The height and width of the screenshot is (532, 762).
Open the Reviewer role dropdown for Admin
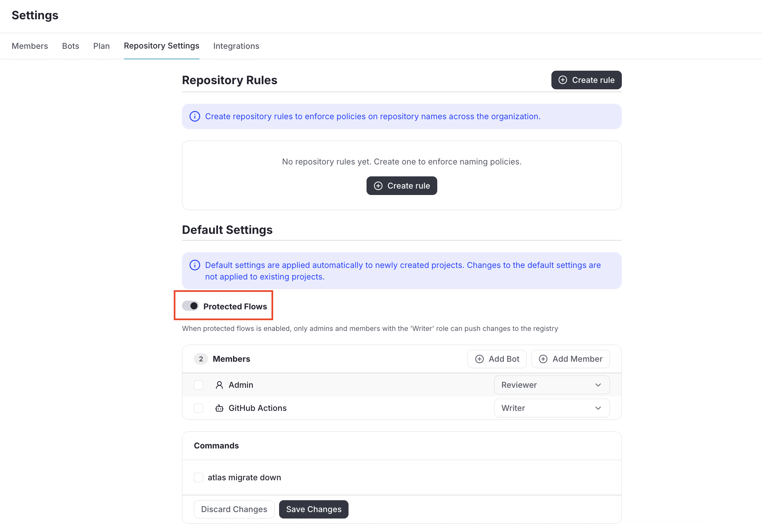tap(552, 385)
